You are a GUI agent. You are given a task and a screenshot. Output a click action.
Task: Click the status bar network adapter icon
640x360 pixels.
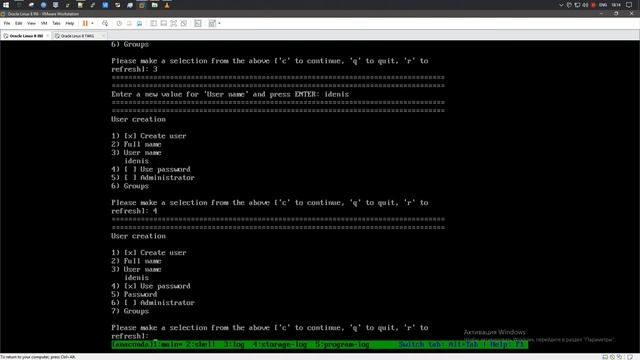pos(620,357)
